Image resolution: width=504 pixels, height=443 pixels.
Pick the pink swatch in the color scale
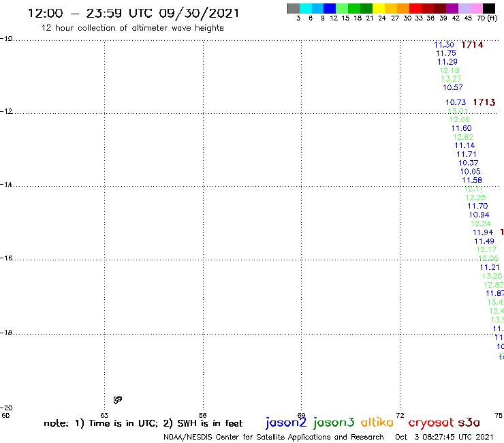click(476, 8)
